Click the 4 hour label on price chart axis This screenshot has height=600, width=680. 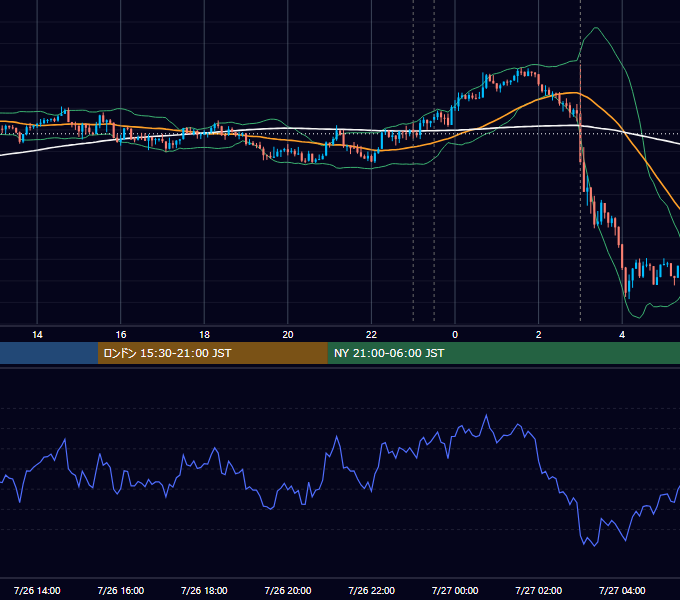(x=622, y=335)
